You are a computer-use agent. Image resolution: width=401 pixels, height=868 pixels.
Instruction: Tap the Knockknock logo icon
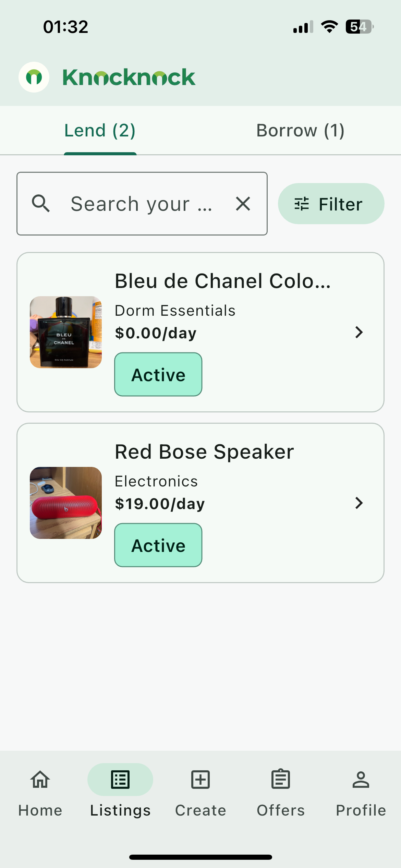(34, 77)
